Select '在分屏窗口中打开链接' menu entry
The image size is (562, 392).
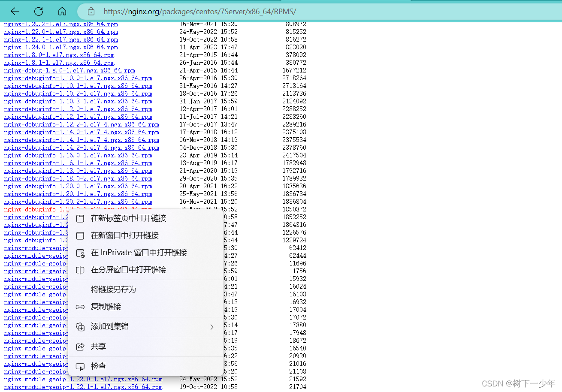(x=146, y=270)
